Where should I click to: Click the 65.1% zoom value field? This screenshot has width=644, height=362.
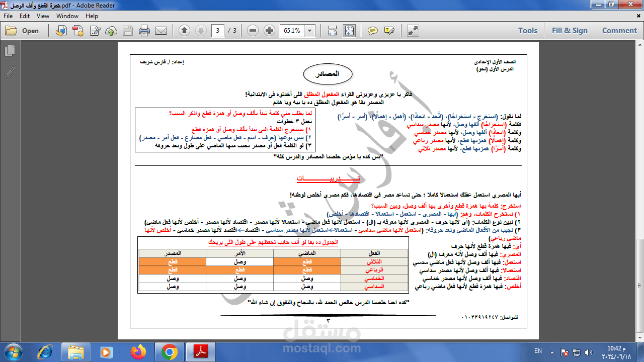(292, 31)
